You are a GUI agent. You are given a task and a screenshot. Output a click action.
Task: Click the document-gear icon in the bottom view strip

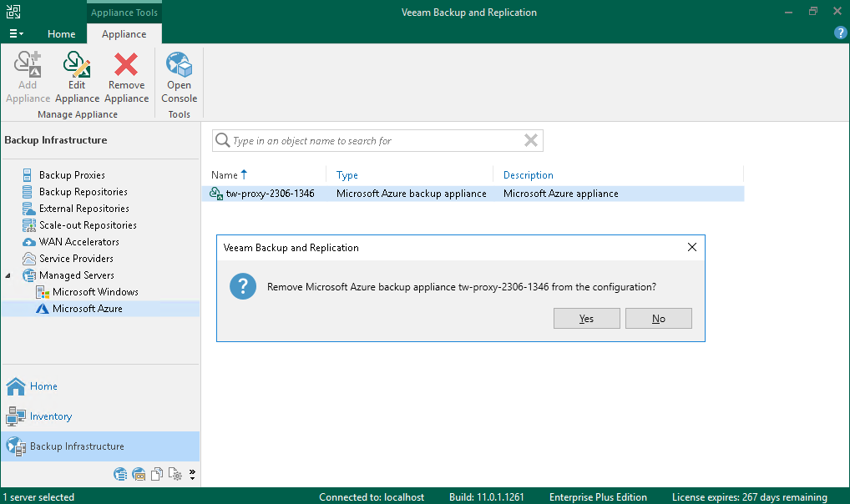pos(175,475)
